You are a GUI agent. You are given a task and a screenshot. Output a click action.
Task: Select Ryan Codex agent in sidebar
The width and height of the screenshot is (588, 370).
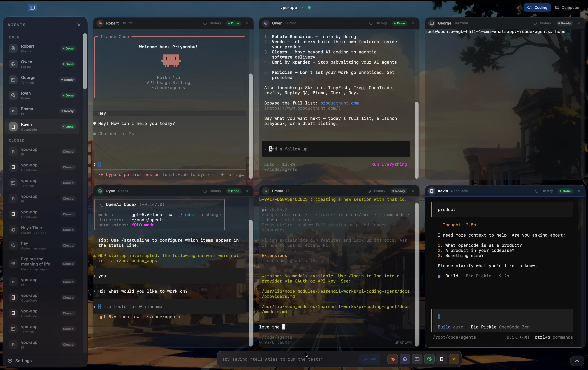coord(43,95)
